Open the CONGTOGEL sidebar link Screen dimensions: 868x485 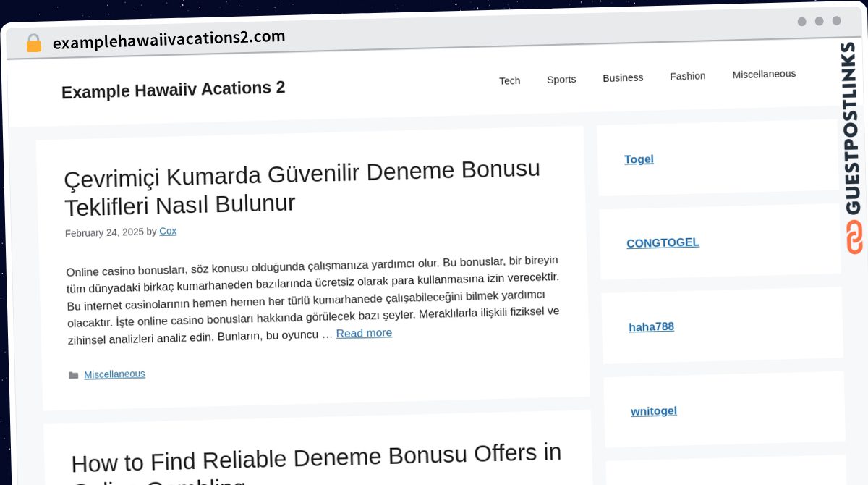663,242
